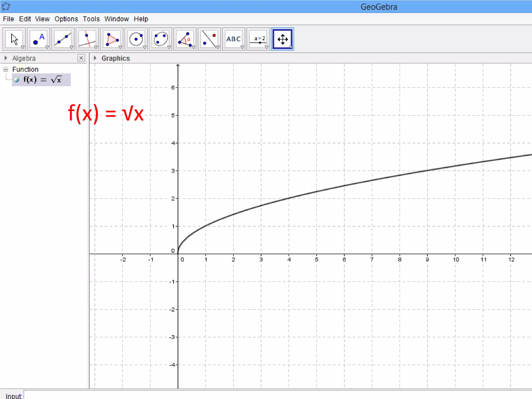Click the Input bar field

point(260,395)
